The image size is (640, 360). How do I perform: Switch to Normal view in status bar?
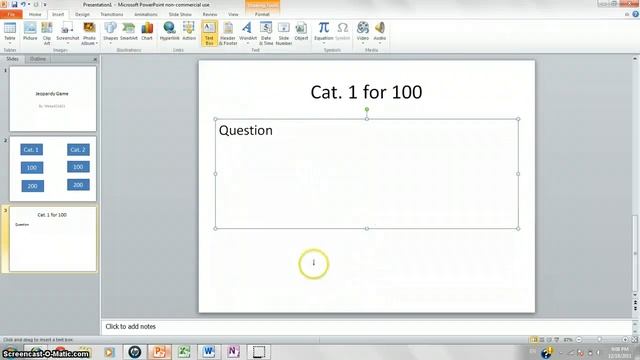tap(533, 340)
